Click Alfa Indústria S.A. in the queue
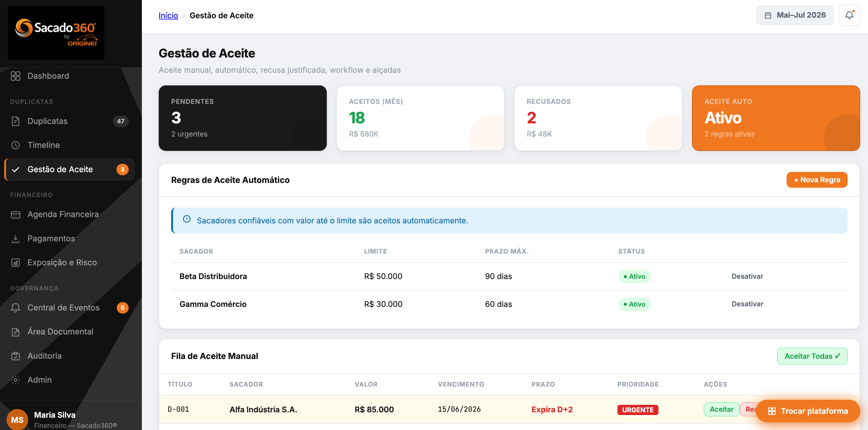This screenshot has height=430, width=868. 263,409
